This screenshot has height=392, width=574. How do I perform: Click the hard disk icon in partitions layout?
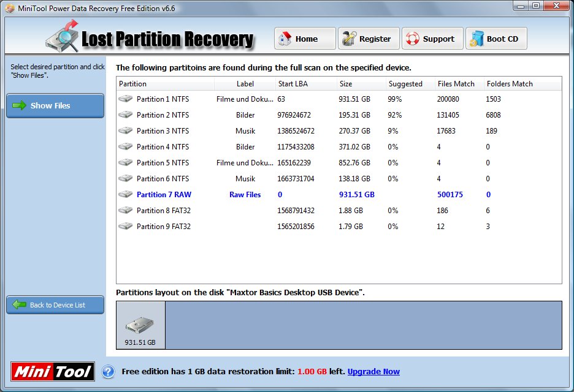[140, 325]
